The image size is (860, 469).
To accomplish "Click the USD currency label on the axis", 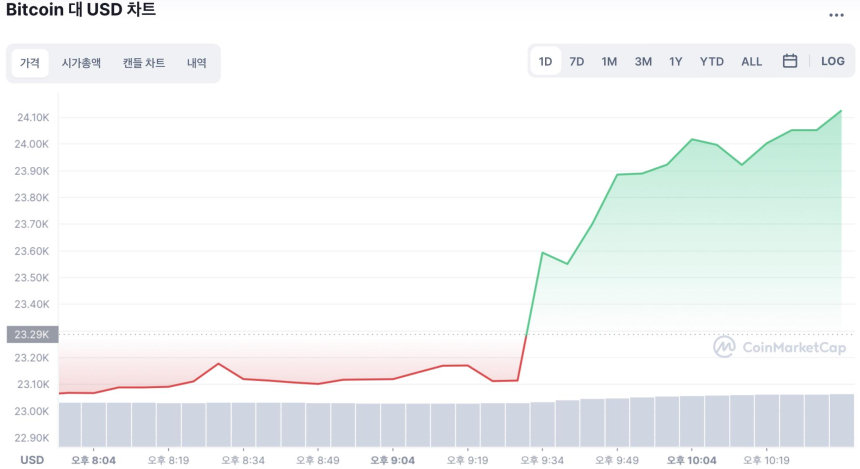I will [x=33, y=460].
